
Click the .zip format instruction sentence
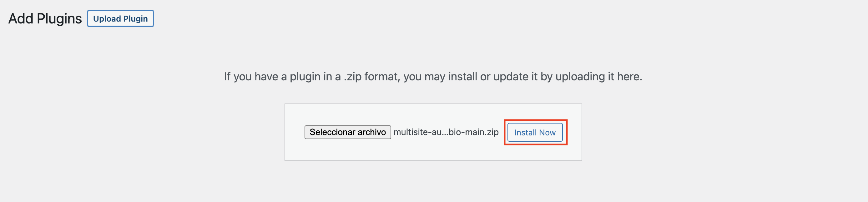tap(433, 77)
